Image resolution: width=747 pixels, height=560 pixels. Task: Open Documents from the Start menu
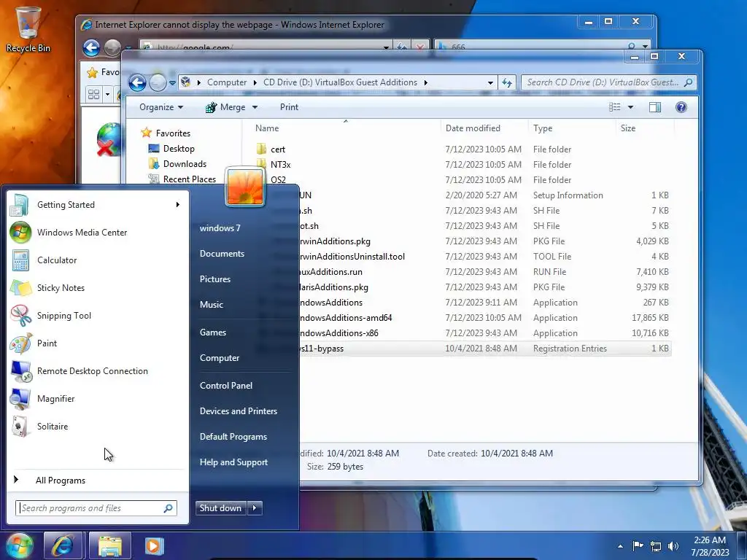point(222,254)
